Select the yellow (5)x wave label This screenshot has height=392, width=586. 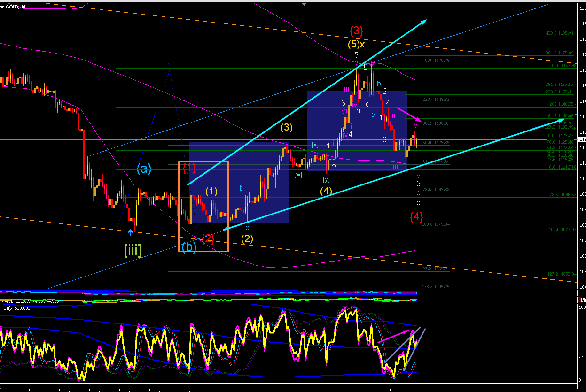357,44
